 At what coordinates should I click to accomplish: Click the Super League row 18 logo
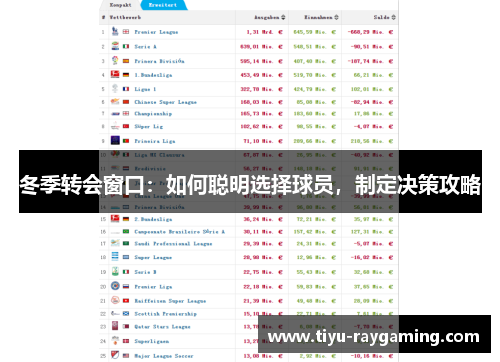pos(115,257)
